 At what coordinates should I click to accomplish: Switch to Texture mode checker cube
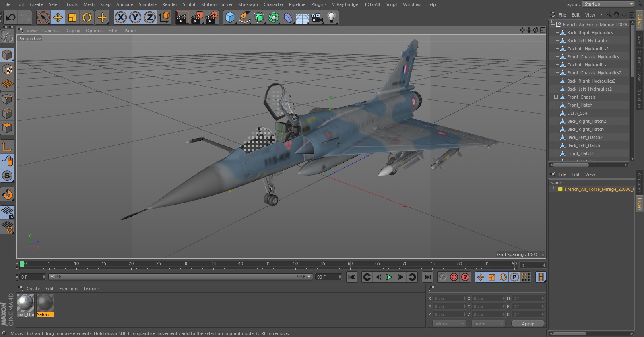pos(7,70)
